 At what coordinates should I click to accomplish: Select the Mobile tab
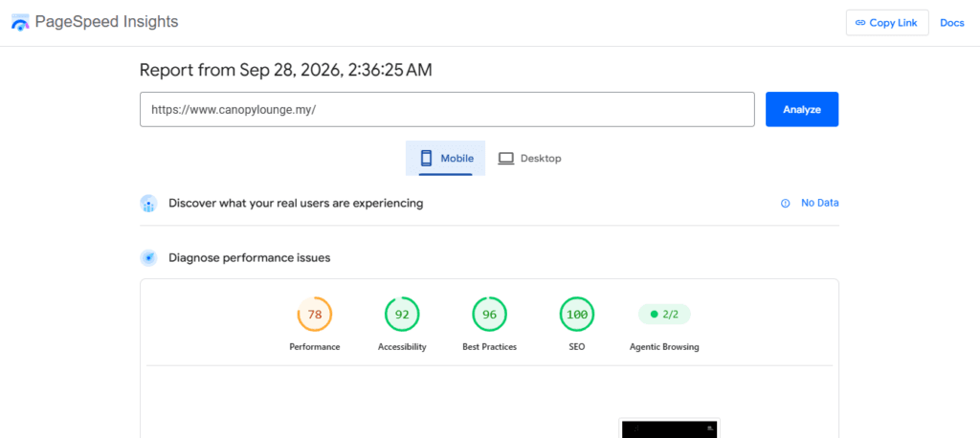coord(445,158)
